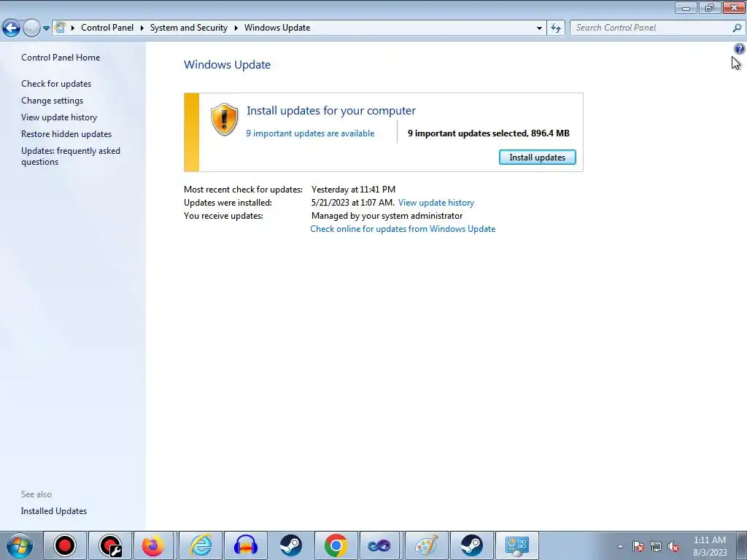
Task: Open the clock showing 1:11 AM
Action: click(x=710, y=545)
